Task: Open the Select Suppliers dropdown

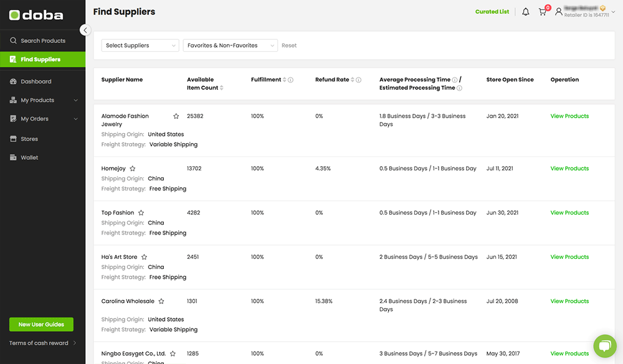Action: coord(140,45)
